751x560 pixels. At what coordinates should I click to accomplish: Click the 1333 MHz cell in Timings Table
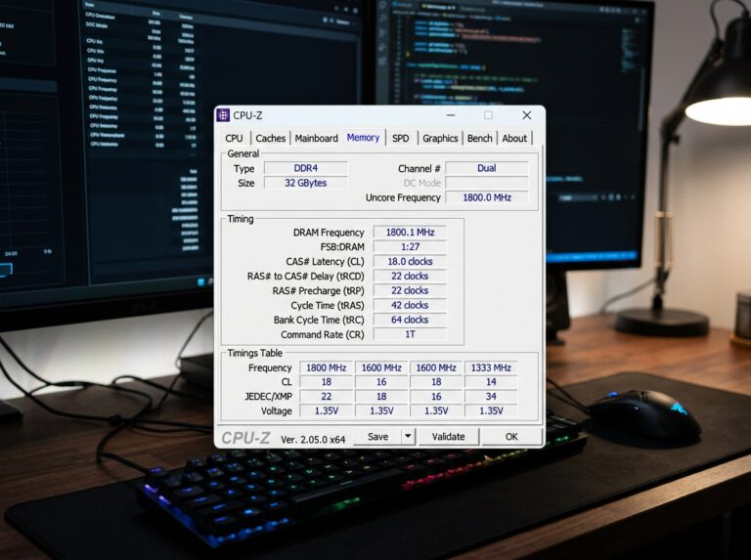coord(491,367)
